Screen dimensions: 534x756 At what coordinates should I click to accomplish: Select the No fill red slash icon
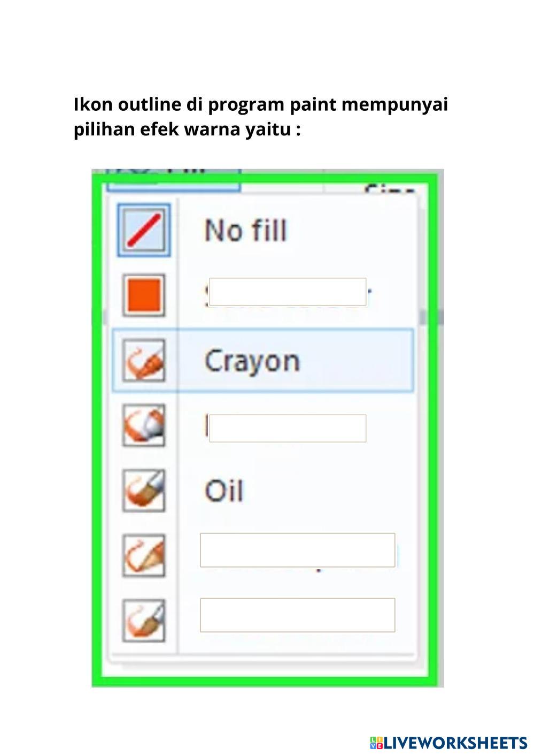pyautogui.click(x=144, y=230)
